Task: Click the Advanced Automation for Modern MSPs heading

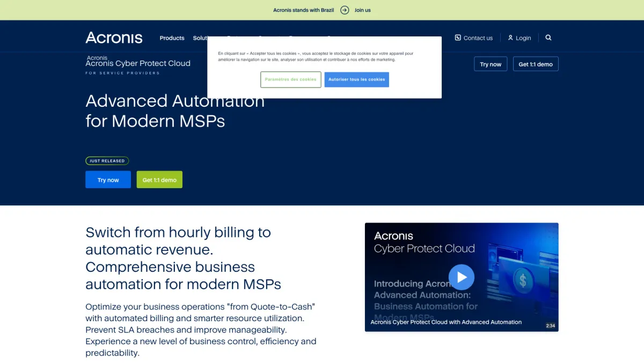Action: pyautogui.click(x=175, y=111)
